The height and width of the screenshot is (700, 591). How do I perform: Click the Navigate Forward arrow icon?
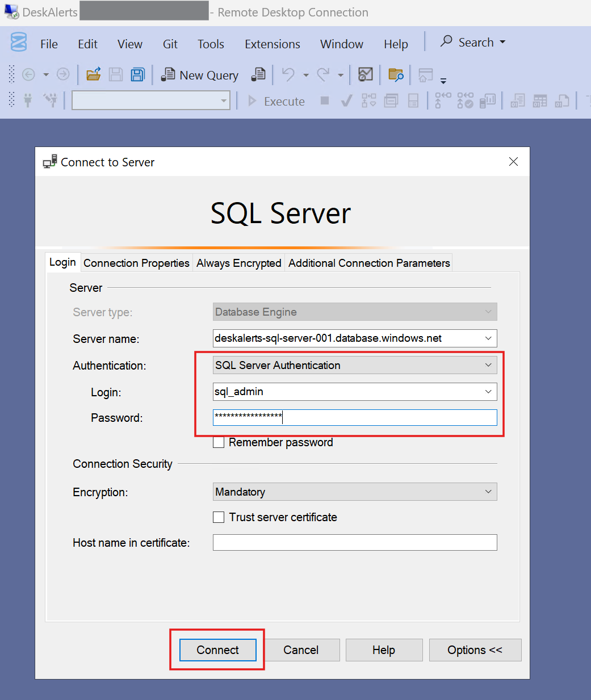(62, 74)
